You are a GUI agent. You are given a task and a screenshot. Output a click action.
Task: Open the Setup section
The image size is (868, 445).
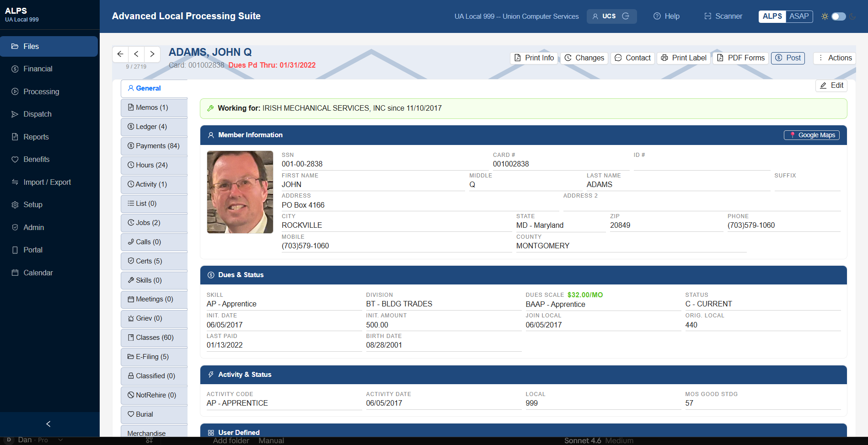click(49, 205)
